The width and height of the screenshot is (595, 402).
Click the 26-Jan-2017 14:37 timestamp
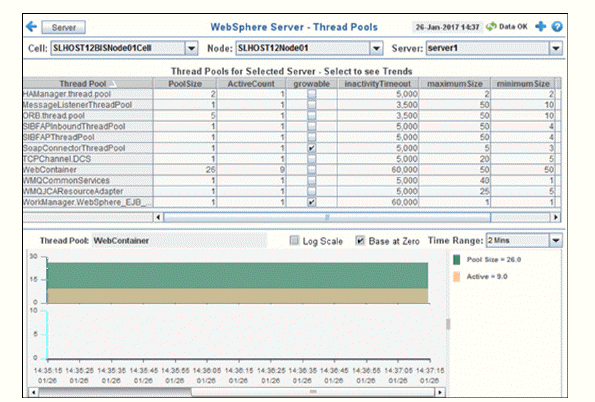coord(447,27)
